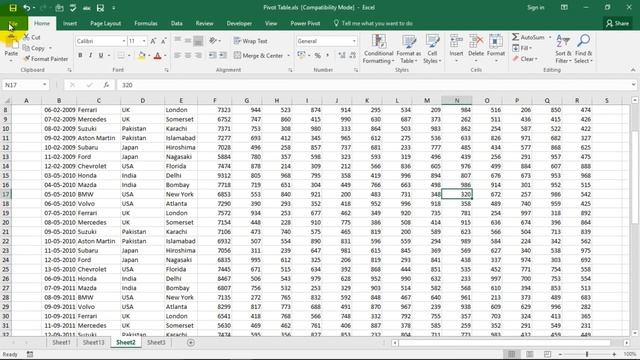Open Conditional Formatting menu
640x360 pixels.
tap(378, 49)
